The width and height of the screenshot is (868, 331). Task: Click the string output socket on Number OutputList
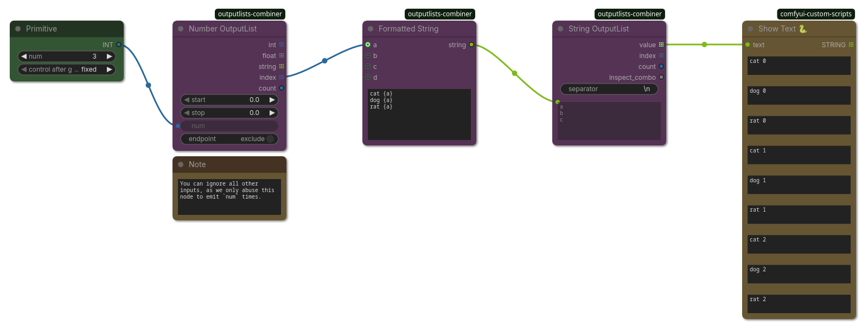tap(282, 66)
